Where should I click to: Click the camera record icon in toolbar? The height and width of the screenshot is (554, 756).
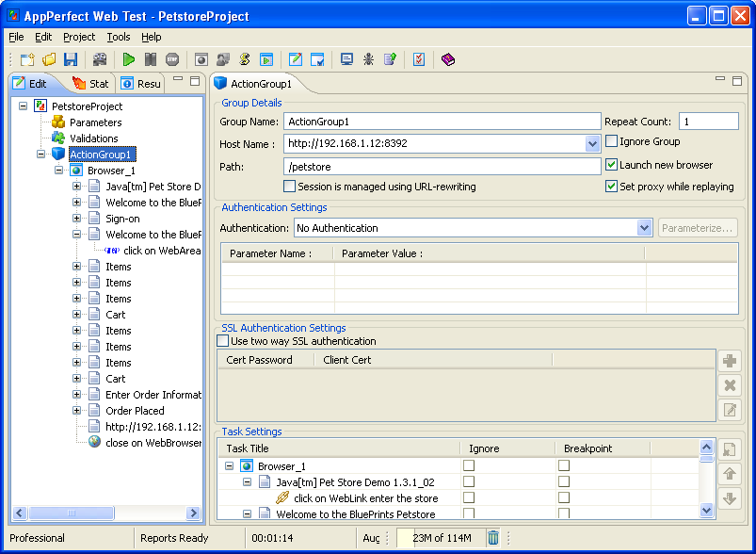coord(100,59)
